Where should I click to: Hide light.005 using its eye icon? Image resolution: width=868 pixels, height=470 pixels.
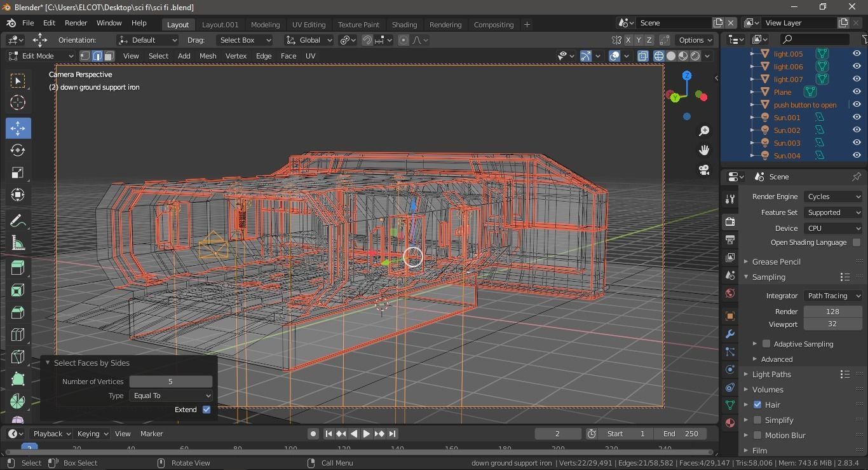pyautogui.click(x=857, y=54)
